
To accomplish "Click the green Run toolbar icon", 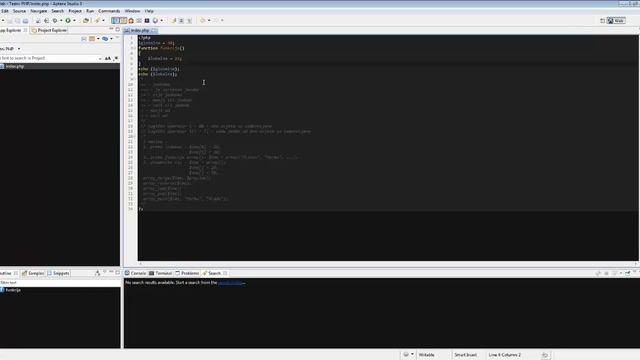I will (x=68, y=20).
